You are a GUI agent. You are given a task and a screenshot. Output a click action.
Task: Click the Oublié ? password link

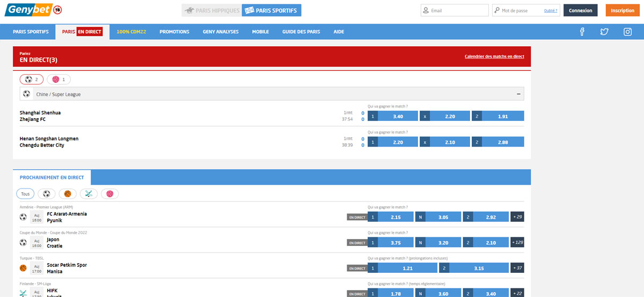pyautogui.click(x=551, y=11)
